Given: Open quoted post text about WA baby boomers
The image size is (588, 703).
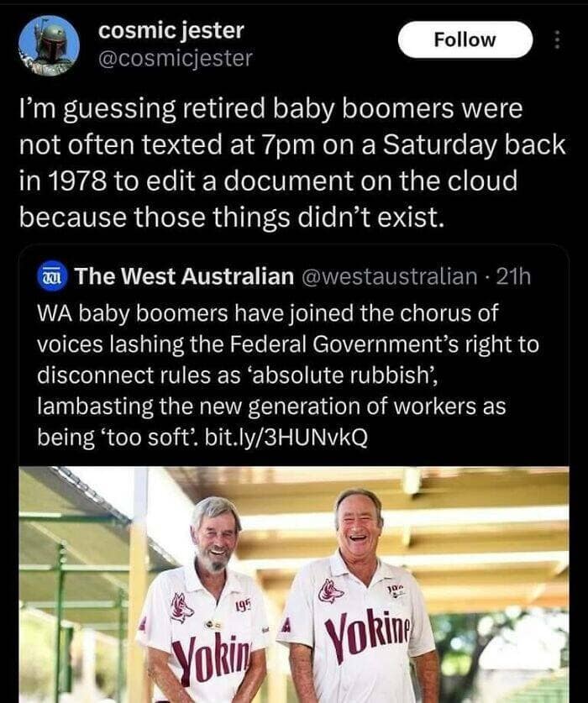Looking at the screenshot, I should click(x=288, y=375).
